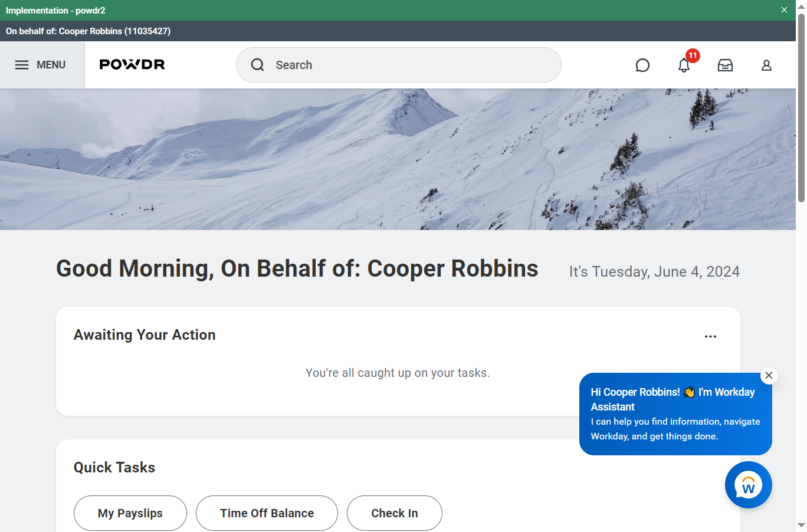Click the 'Implementation - powdr2' banner text
This screenshot has height=532, width=807.
(55, 11)
